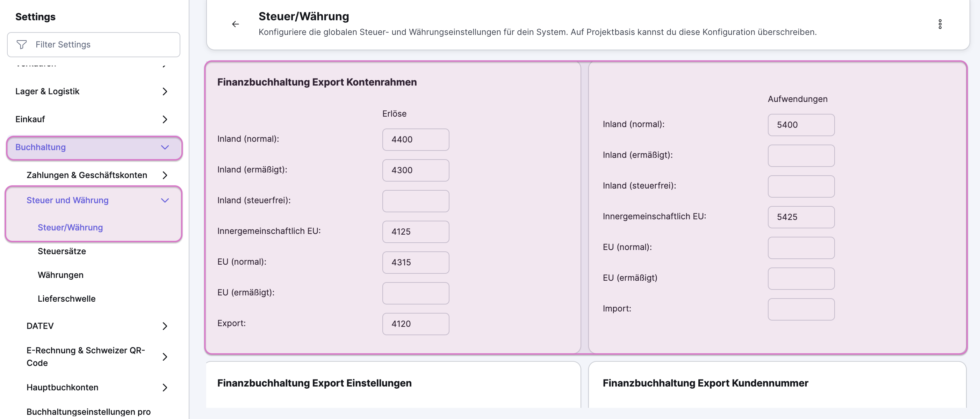Collapse Steuer und Währung submenu chevron
Image resolution: width=980 pixels, height=419 pixels.
[x=165, y=200]
